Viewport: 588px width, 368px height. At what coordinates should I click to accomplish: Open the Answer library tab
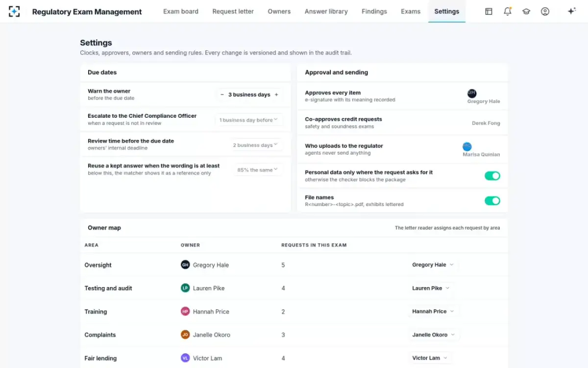326,11
